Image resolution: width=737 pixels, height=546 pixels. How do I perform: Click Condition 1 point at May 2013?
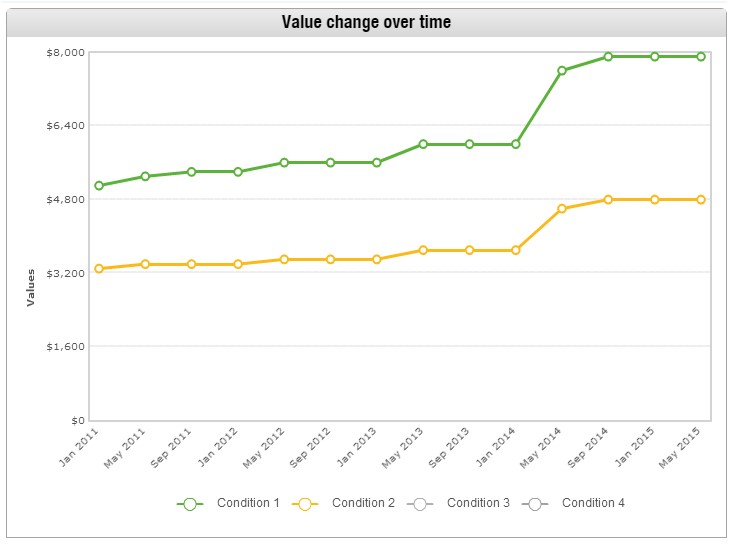pos(423,144)
